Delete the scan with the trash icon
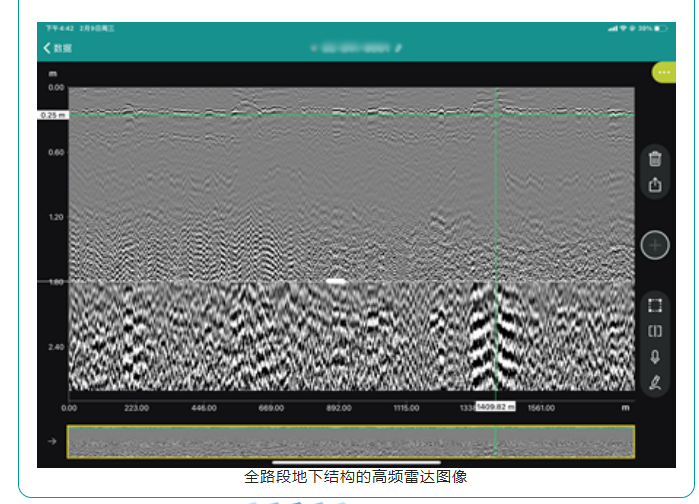Viewport: 699px width, 504px height. point(655,158)
